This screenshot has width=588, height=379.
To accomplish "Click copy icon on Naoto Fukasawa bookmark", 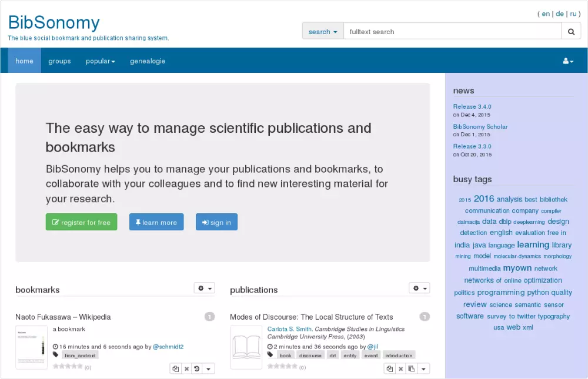I will point(175,369).
